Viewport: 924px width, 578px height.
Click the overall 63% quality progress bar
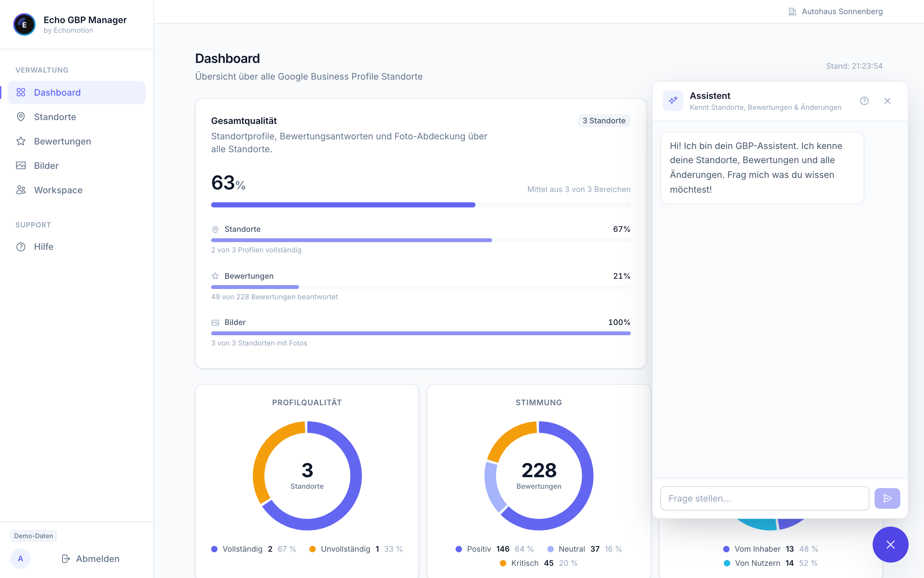pos(421,205)
